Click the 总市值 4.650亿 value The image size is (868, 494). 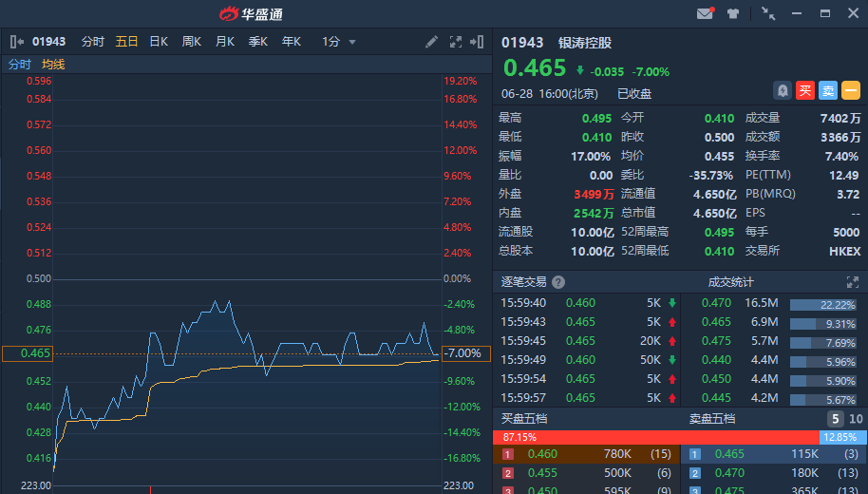click(x=715, y=213)
